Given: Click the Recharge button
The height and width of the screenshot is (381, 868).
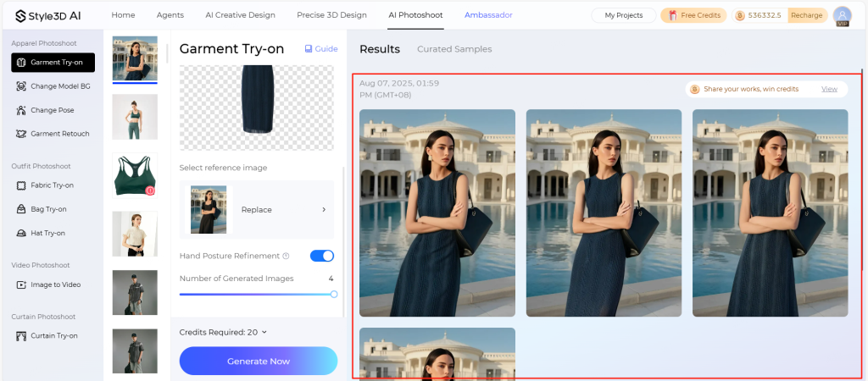Looking at the screenshot, I should [806, 15].
